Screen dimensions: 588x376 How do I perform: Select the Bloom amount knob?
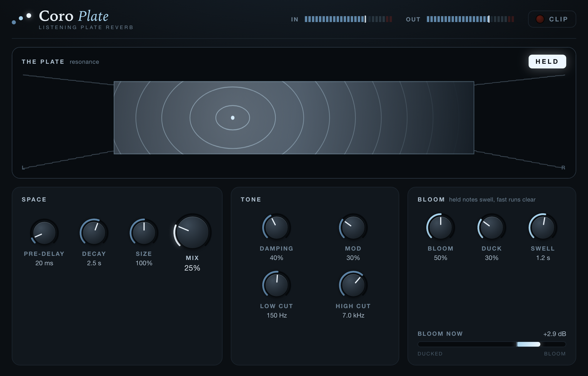pos(441,227)
